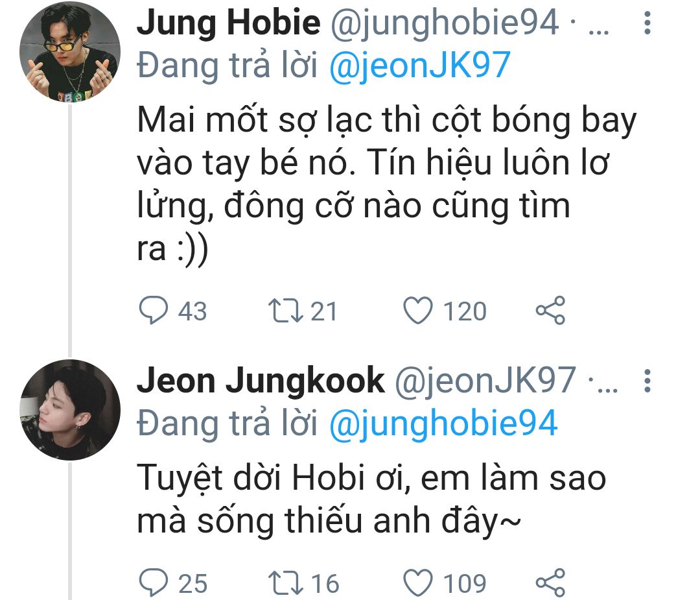Share Jeon Jungkook's tweet
The image size is (700, 600).
[x=550, y=582]
